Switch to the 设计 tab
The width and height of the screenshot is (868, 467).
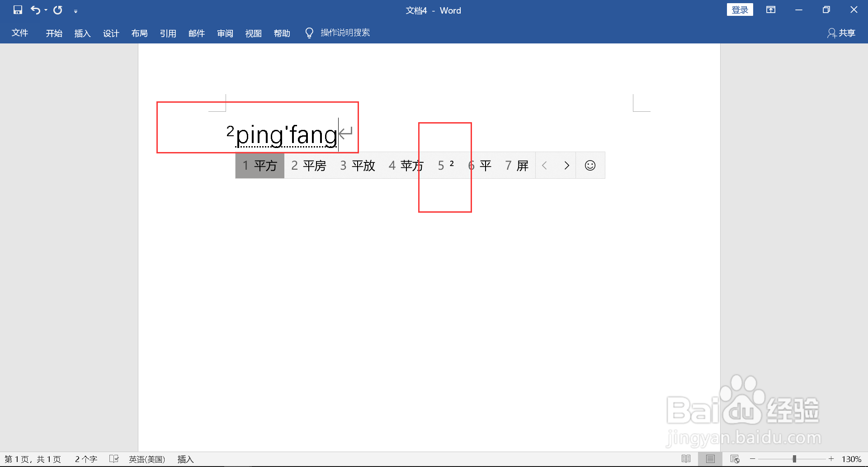pyautogui.click(x=111, y=33)
